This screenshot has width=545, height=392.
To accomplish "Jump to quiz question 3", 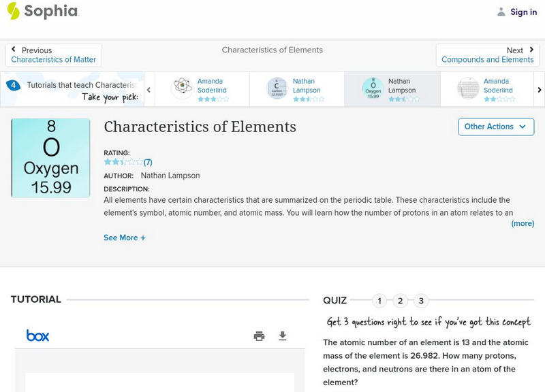I will (421, 301).
